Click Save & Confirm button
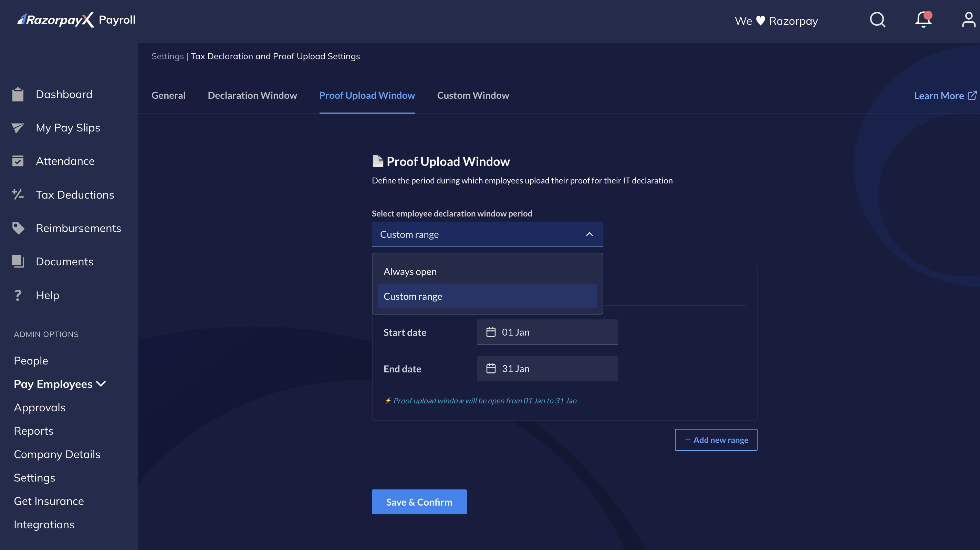This screenshot has height=550, width=980. click(419, 501)
